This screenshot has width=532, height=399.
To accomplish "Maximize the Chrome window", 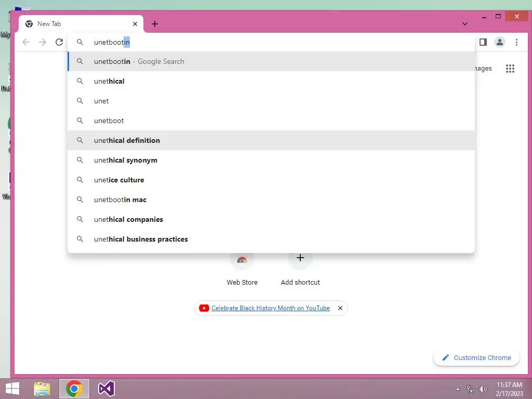I will point(498,16).
